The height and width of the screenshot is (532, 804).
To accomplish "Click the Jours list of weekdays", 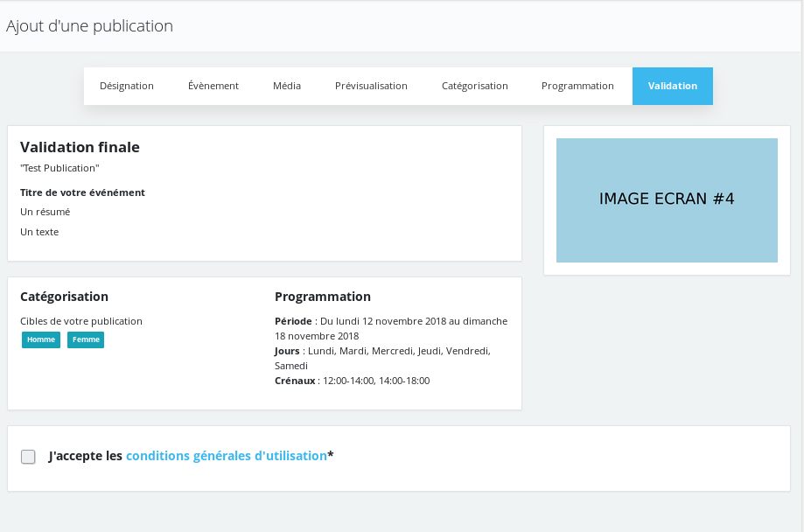I will pos(383,358).
